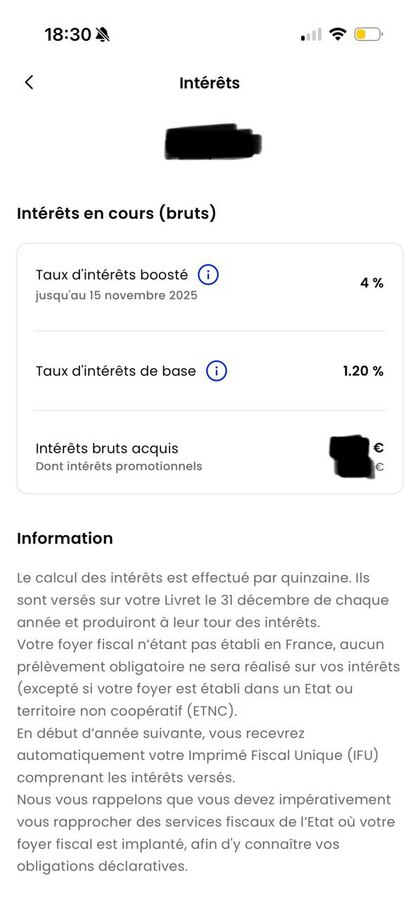
Task: Tap the Imprimé Fiscal Unique (IFU) paragraph
Action: pyautogui.click(x=199, y=755)
